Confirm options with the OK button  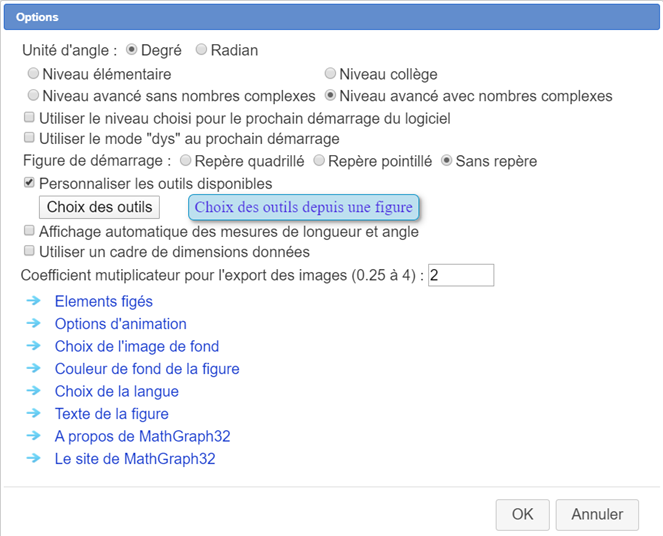(x=523, y=514)
